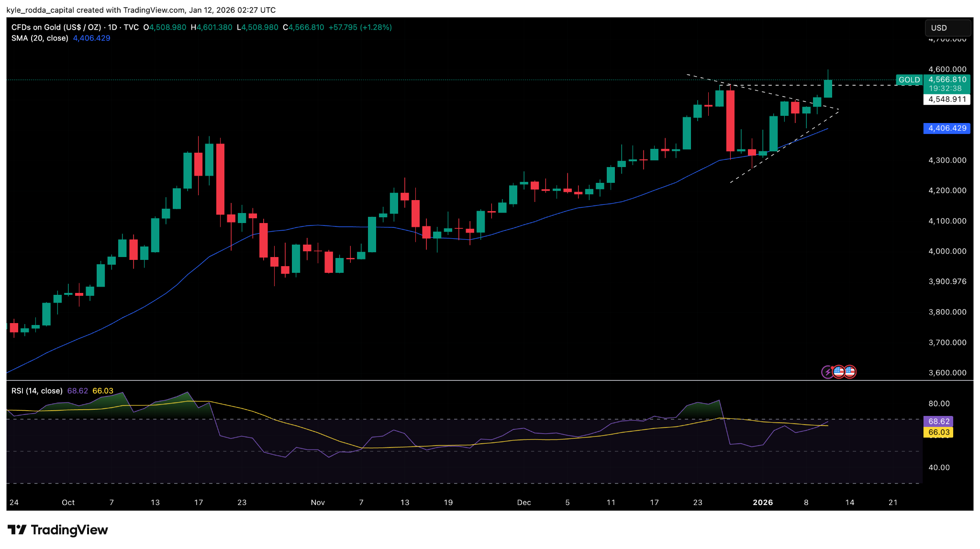Click the TradingView logo at bottom left

[x=58, y=530]
